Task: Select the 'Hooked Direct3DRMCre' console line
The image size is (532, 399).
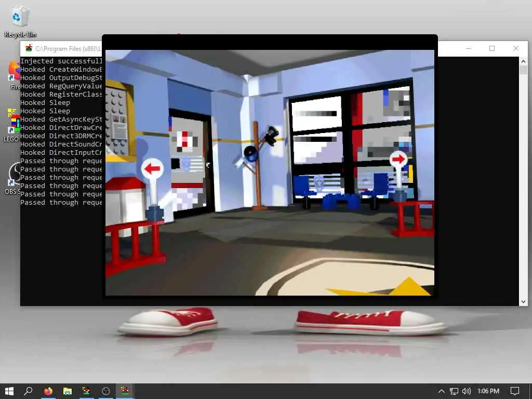Action: pos(61,136)
